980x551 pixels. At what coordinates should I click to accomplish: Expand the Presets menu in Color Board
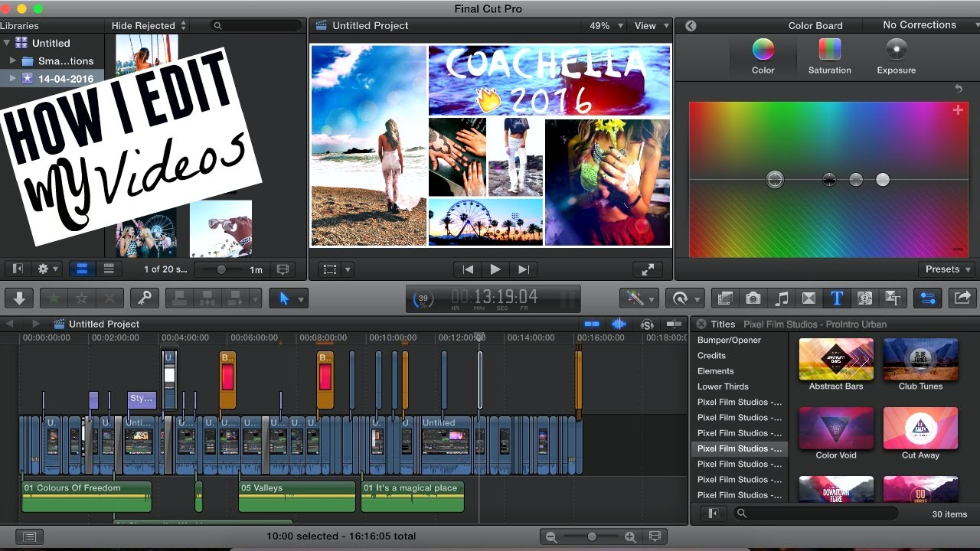948,269
